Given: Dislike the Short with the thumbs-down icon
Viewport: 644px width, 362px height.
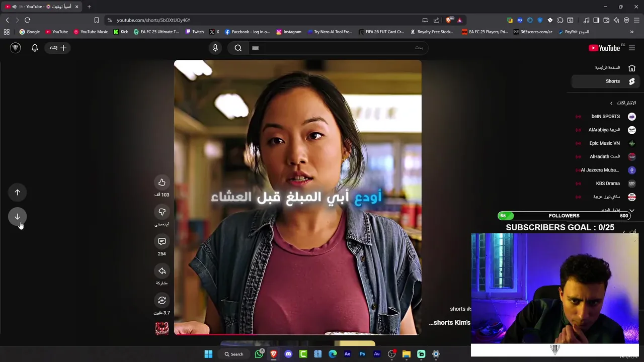Looking at the screenshot, I should (162, 212).
